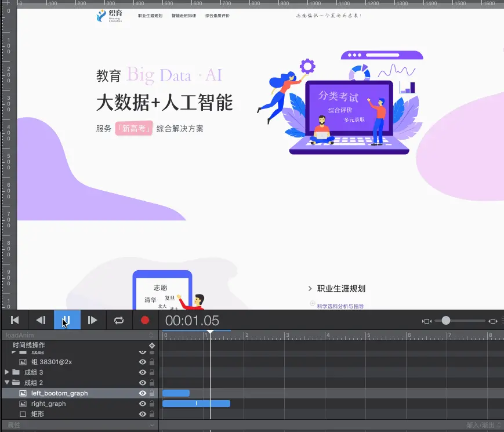
Task: Click the image icon of right_graph
Action: click(x=23, y=404)
